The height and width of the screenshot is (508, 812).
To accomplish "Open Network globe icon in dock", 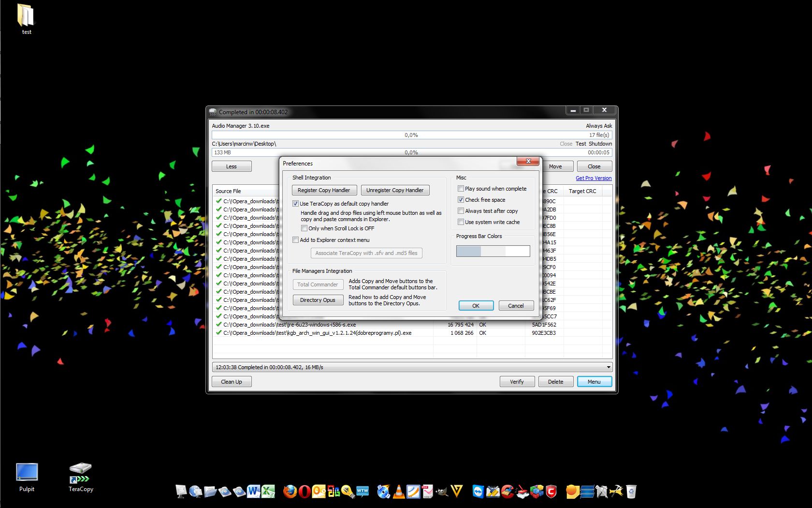I will point(195,492).
